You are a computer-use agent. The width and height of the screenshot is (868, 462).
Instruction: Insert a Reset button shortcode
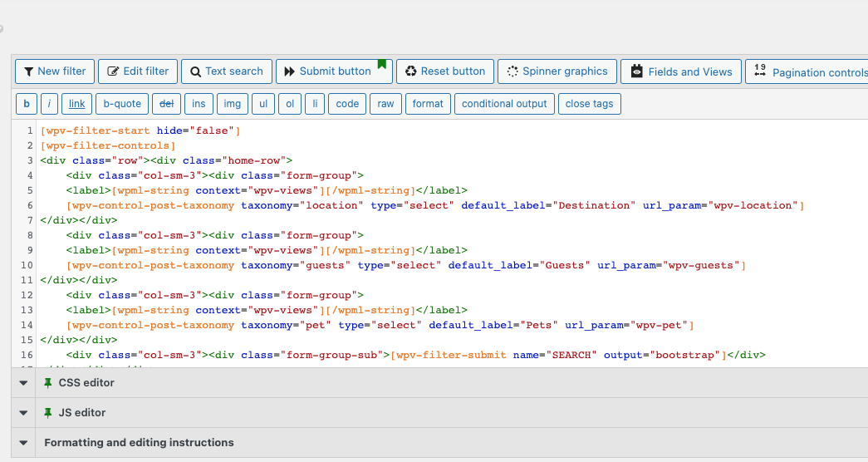point(445,71)
